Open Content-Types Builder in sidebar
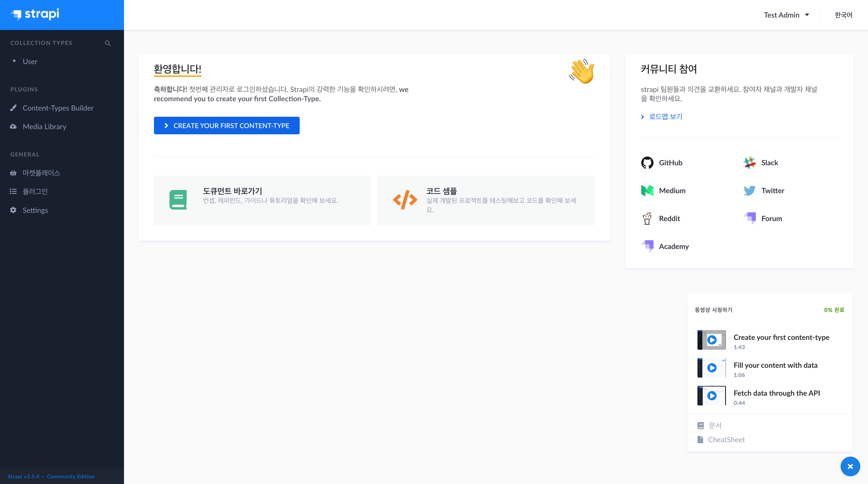Image resolution: width=868 pixels, height=484 pixels. point(58,108)
